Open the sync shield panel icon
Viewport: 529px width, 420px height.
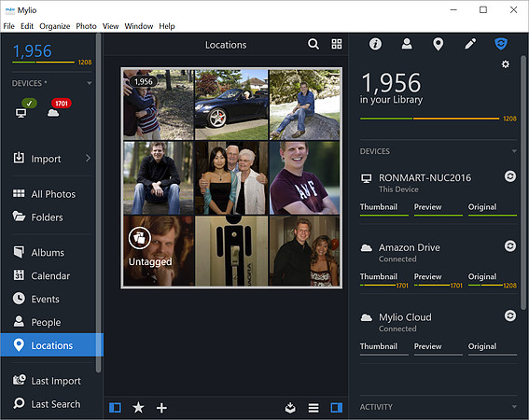pos(501,44)
